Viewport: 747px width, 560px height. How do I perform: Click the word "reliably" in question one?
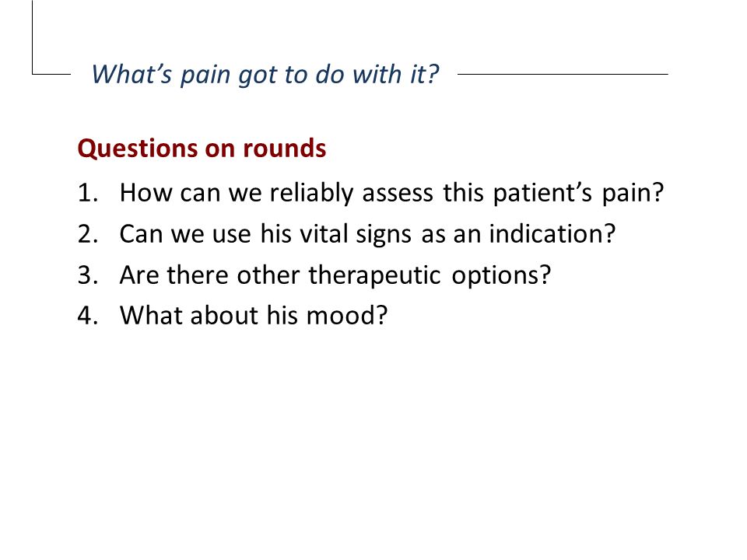point(311,194)
